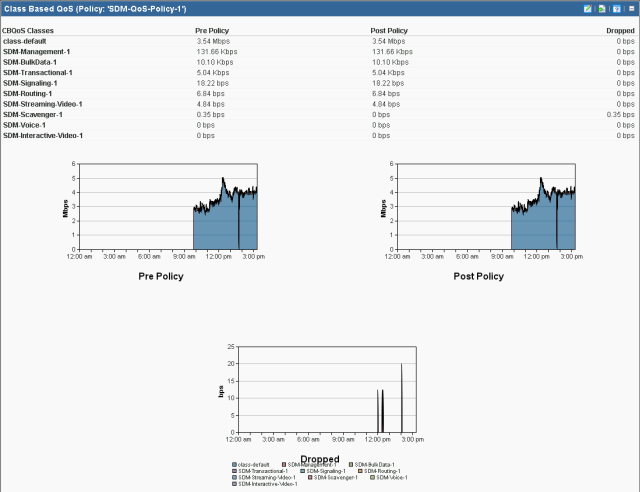This screenshot has height=492, width=640.
Task: Open the panel help icon
Action: [x=617, y=8]
